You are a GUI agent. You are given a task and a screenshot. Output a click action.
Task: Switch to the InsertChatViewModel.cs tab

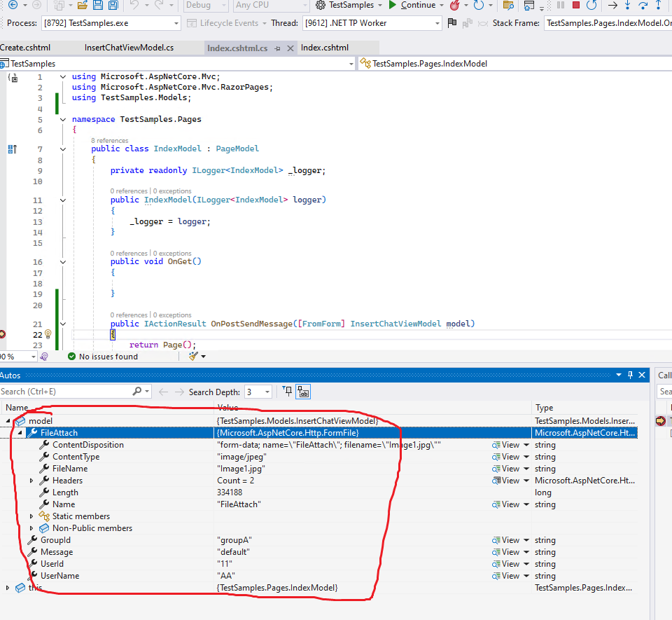[129, 48]
